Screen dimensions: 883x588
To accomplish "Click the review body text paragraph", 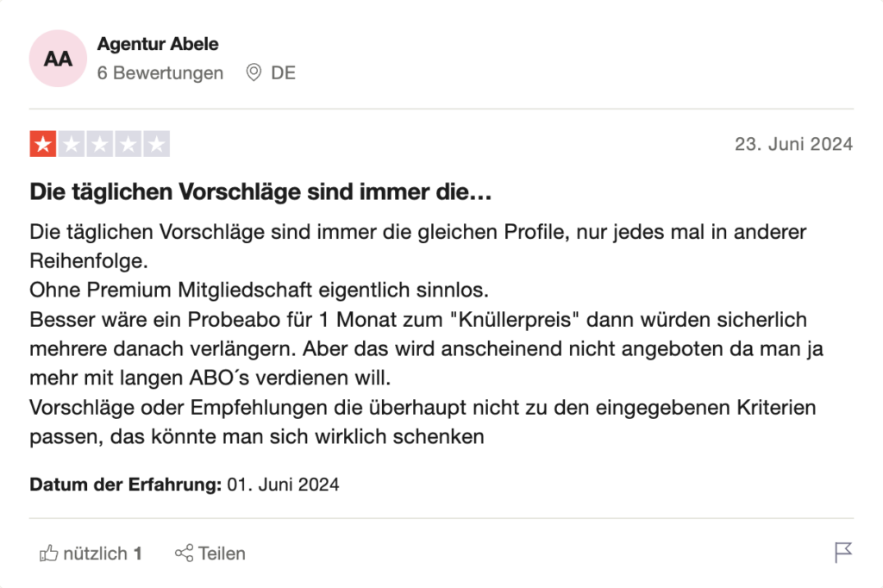I will tap(426, 334).
